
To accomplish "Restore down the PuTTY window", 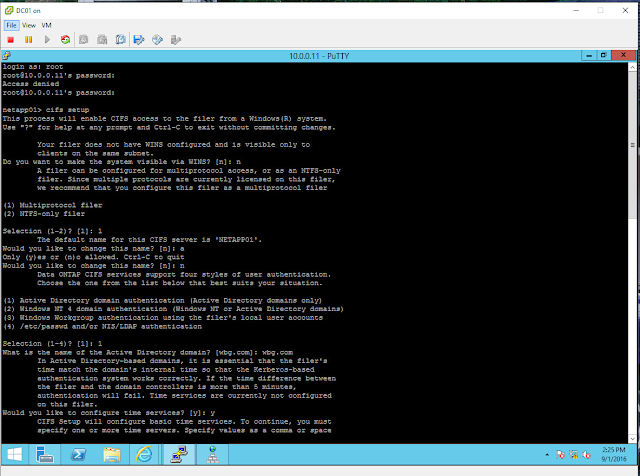I will tap(603, 56).
